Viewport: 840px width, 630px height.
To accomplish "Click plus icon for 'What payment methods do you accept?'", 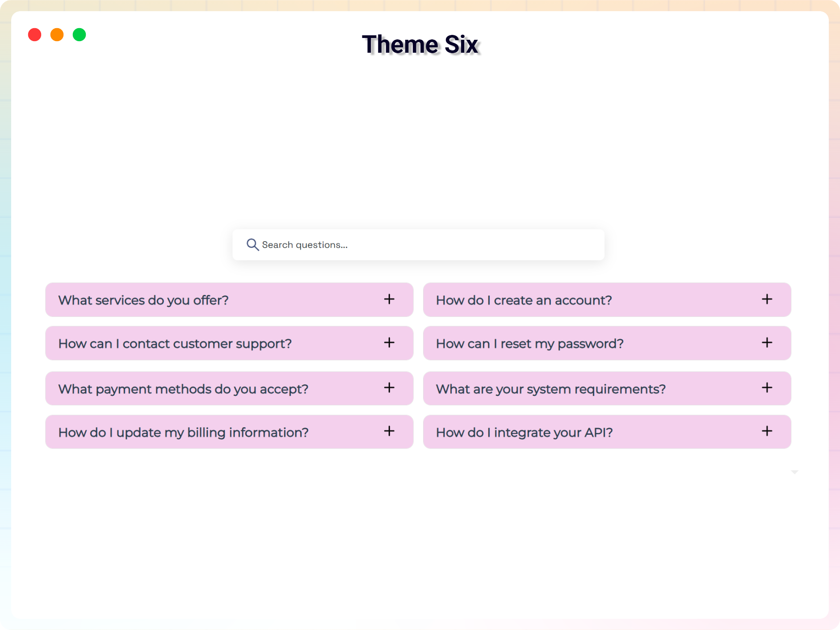I will pos(389,388).
